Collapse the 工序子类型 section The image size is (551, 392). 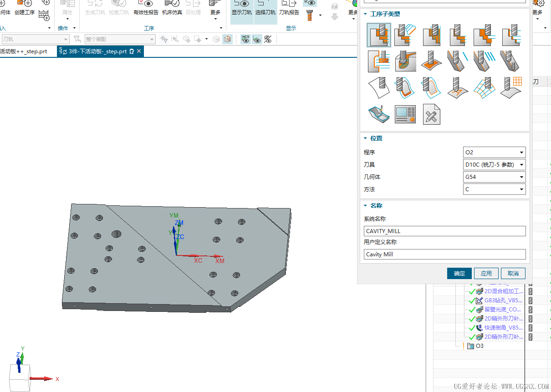tap(365, 14)
